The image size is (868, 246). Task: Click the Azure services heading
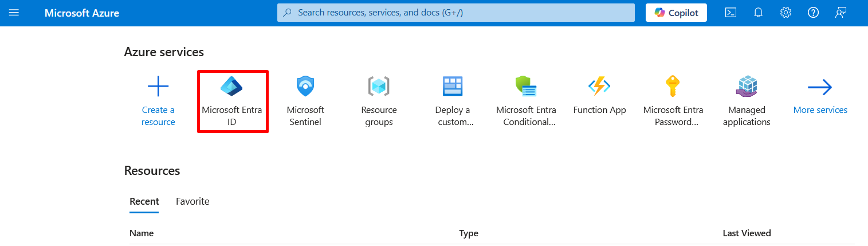164,52
